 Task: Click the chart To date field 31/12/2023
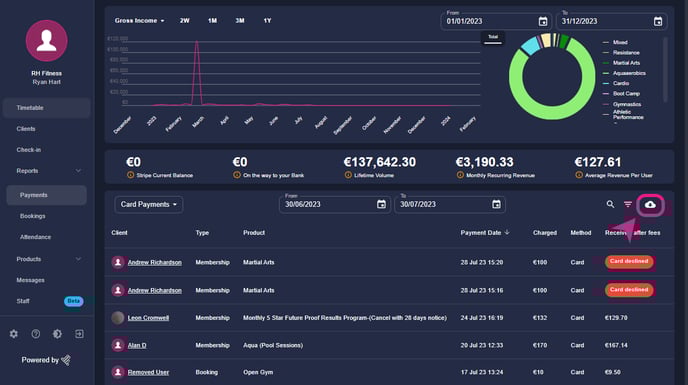pyautogui.click(x=612, y=21)
